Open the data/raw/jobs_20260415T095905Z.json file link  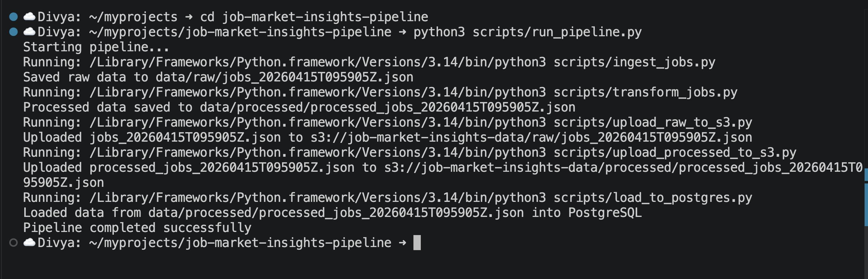(x=284, y=77)
